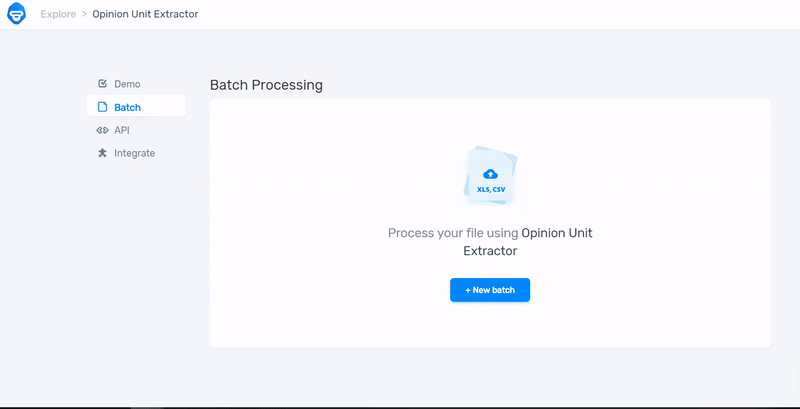Switch to the Demo tab label
The height and width of the screenshot is (409, 800).
click(127, 84)
